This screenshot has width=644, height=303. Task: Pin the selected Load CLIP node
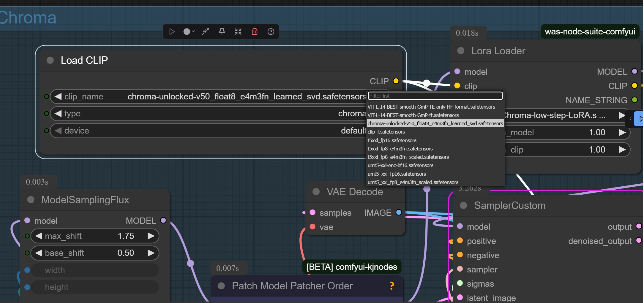pyautogui.click(x=222, y=31)
